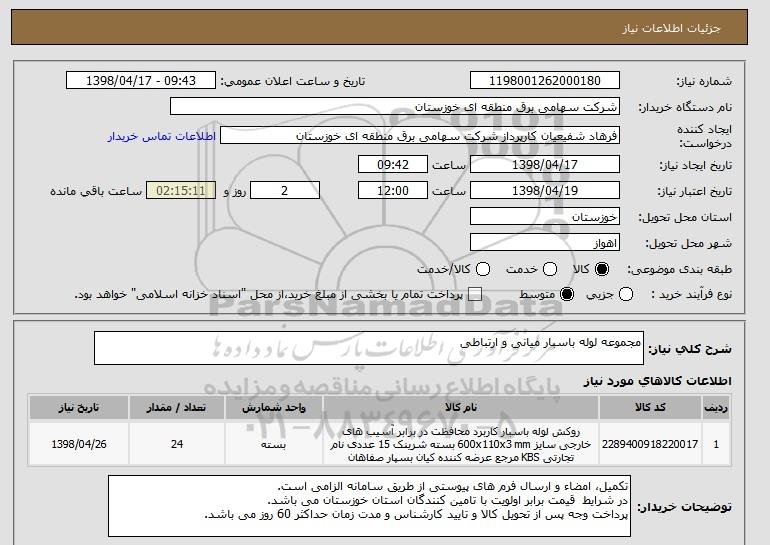Click the item code 2289400918220017 cell
The width and height of the screenshot is (770, 545).
650,444
